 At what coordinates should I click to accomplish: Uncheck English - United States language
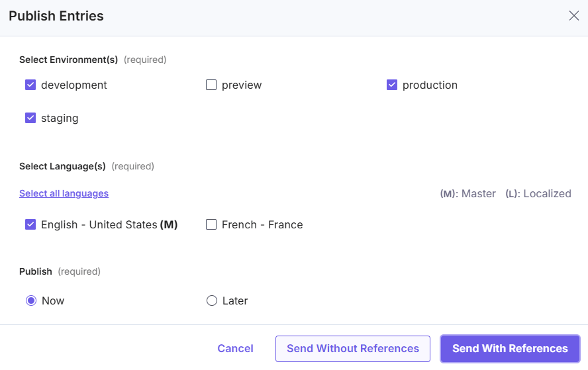tap(30, 225)
